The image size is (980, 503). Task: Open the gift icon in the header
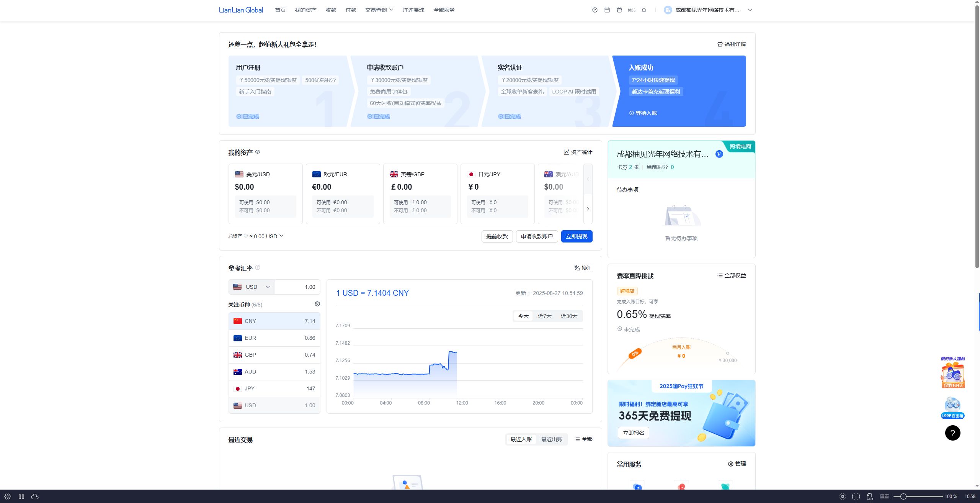tap(619, 10)
